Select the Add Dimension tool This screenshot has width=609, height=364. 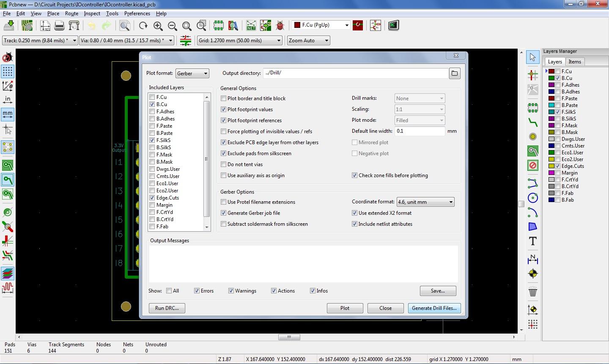coord(533,259)
